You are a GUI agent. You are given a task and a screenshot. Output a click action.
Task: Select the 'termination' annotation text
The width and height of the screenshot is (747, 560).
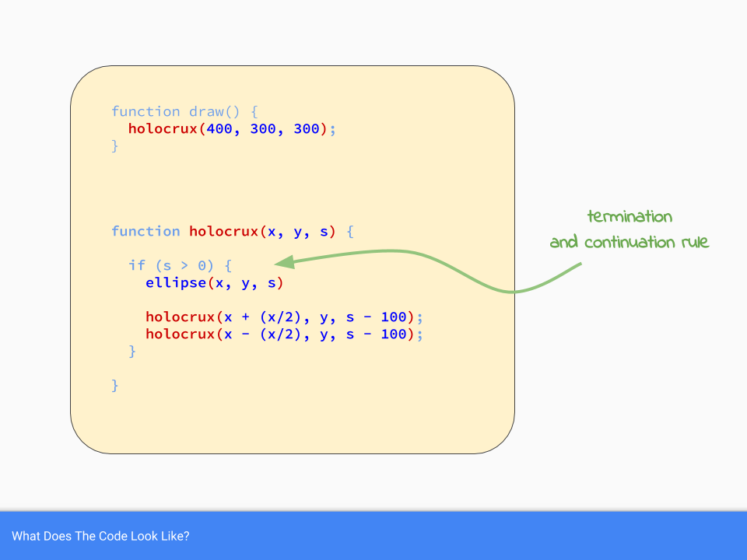click(x=630, y=217)
